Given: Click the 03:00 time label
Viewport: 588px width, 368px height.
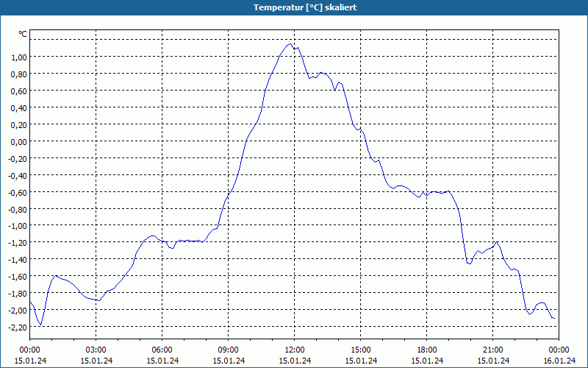Looking at the screenshot, I should (x=96, y=350).
